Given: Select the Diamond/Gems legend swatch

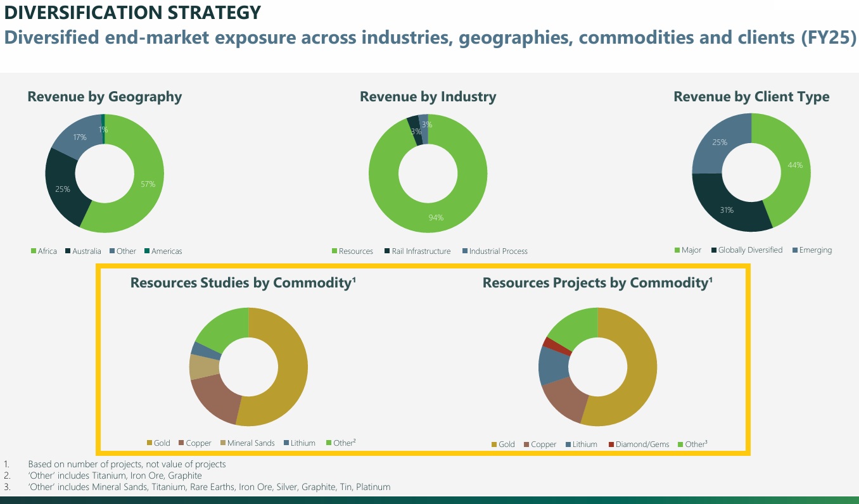Looking at the screenshot, I should tap(611, 444).
